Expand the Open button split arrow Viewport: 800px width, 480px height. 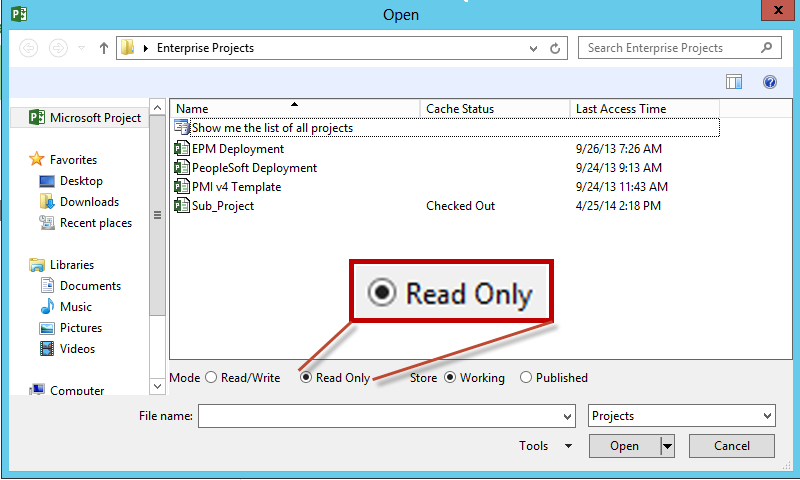click(x=667, y=446)
